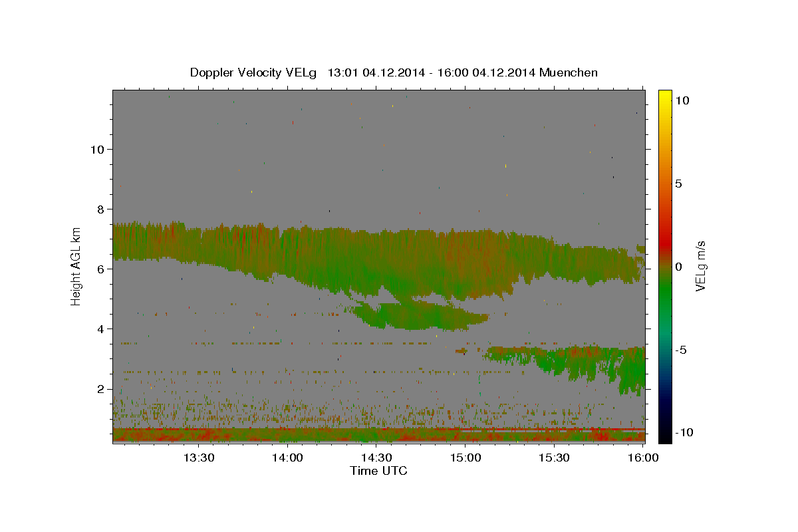Click the colorbar value label 5
The image size is (798, 532).
pyautogui.click(x=679, y=183)
